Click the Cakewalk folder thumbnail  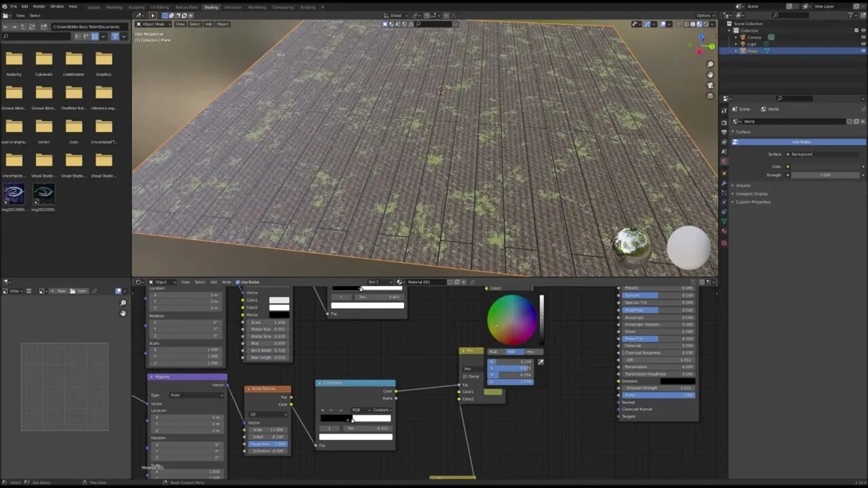coord(43,60)
